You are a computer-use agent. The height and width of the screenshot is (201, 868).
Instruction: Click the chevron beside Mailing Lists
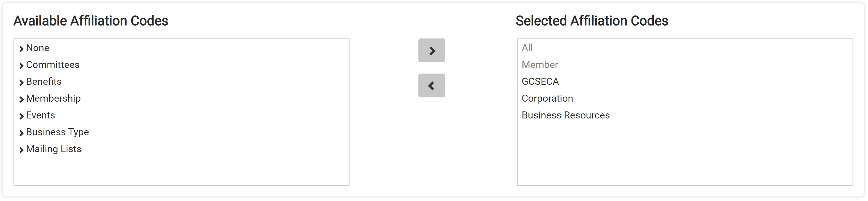[21, 149]
